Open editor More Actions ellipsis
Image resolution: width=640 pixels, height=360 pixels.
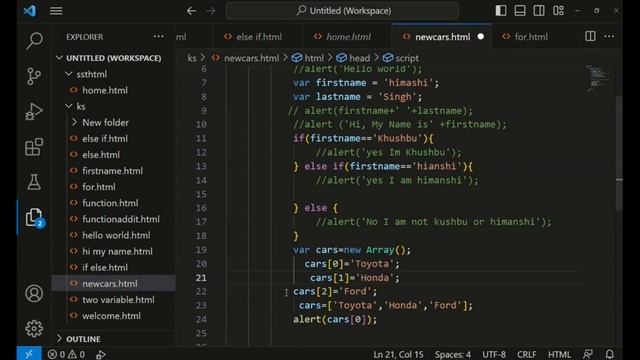[609, 36]
